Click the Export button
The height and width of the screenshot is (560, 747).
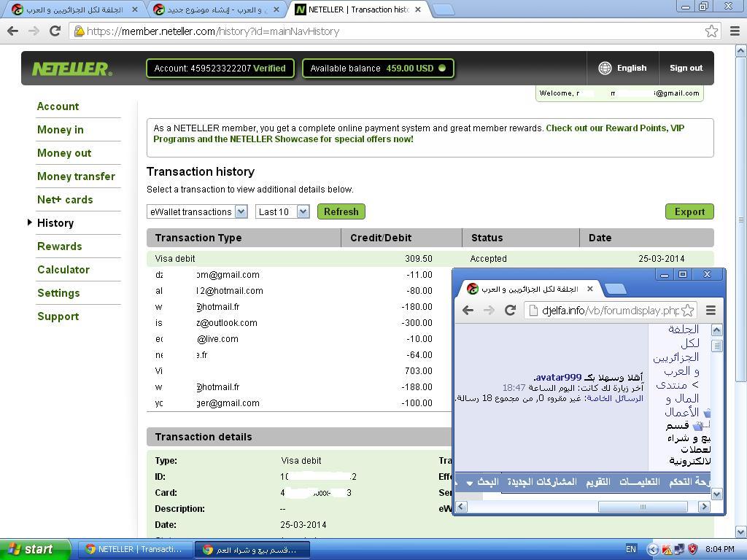[689, 212]
